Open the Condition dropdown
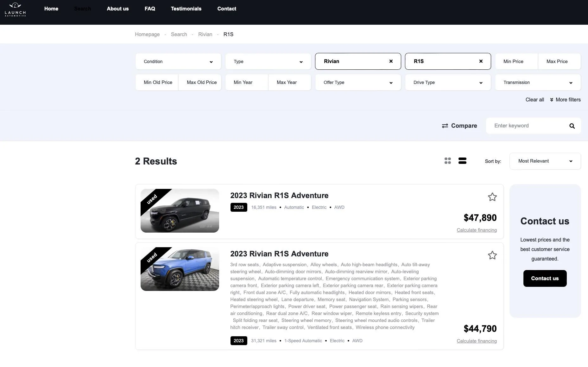588x367 pixels. [x=178, y=61]
